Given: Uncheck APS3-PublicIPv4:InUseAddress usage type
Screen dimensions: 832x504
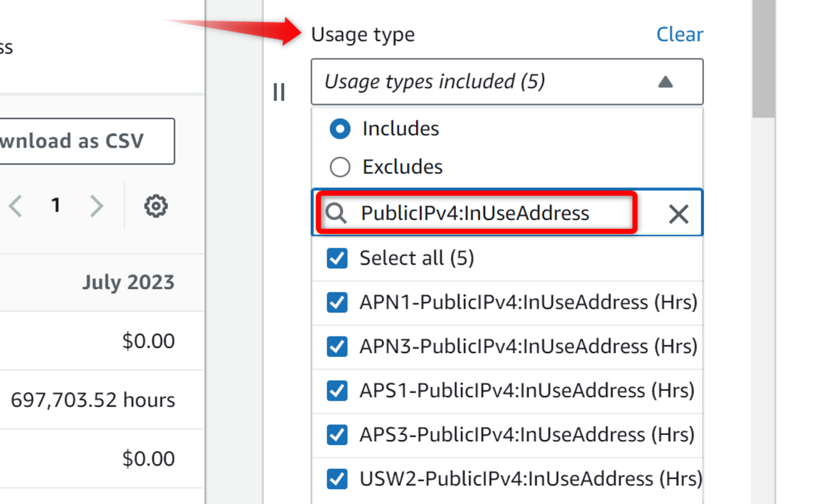Looking at the screenshot, I should 337,434.
